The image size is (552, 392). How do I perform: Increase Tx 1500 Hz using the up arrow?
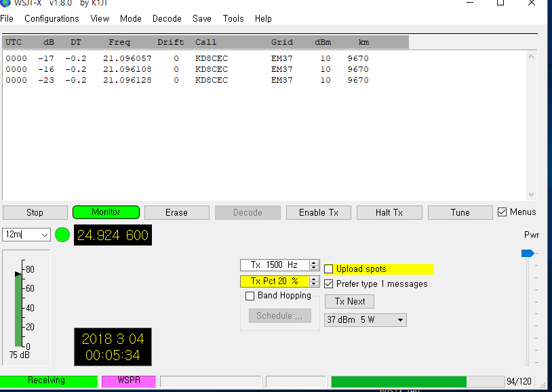pos(314,262)
